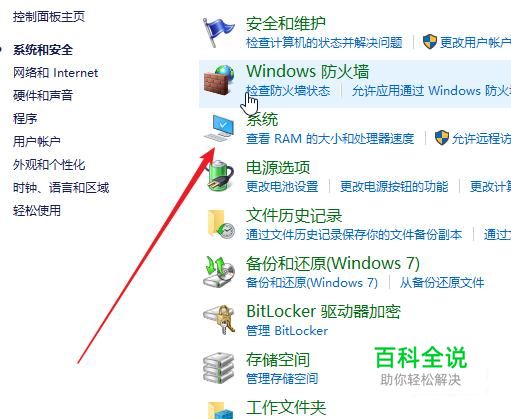Click the 更改电池设置 link

pyautogui.click(x=282, y=186)
